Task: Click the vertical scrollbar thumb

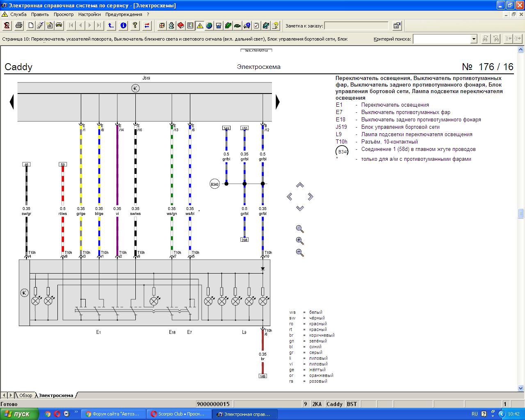Action: tap(521, 214)
